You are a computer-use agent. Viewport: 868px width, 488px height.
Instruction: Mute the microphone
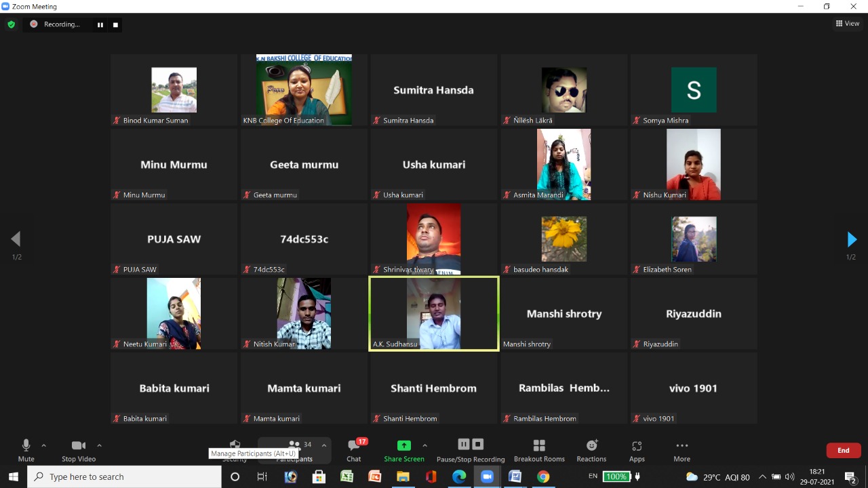(x=26, y=449)
